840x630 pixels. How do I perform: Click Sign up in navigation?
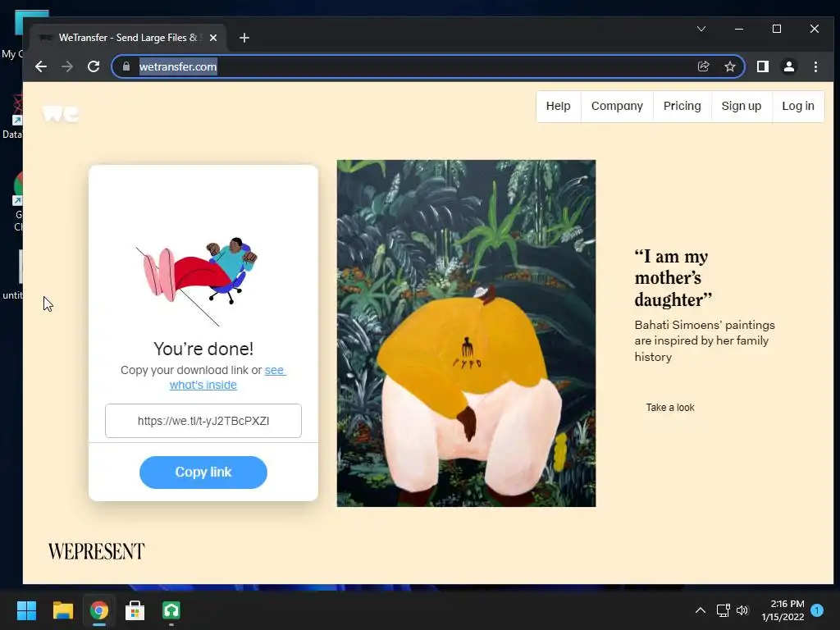point(742,106)
